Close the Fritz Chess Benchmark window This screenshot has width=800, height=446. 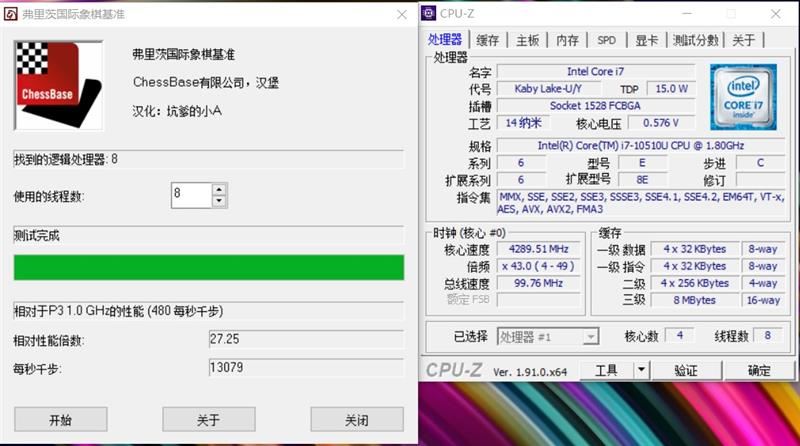pyautogui.click(x=402, y=14)
